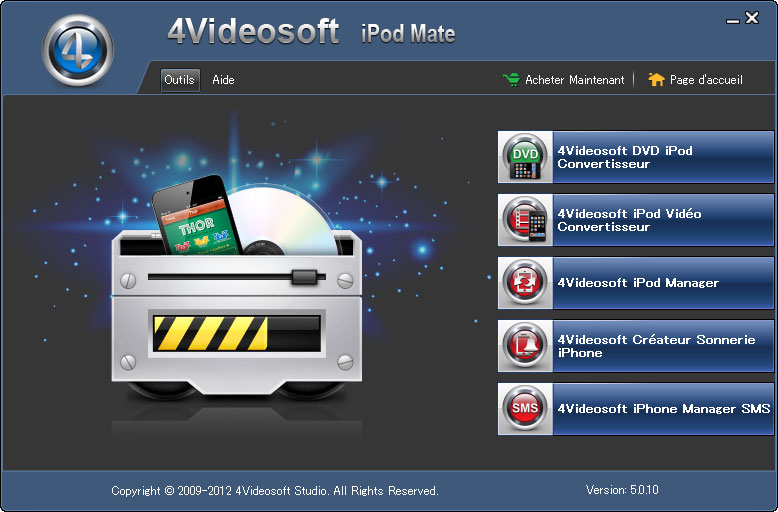The image size is (778, 512).
Task: Launch 4Videosoft DVD iPod Convertisseur
Action: pos(660,157)
